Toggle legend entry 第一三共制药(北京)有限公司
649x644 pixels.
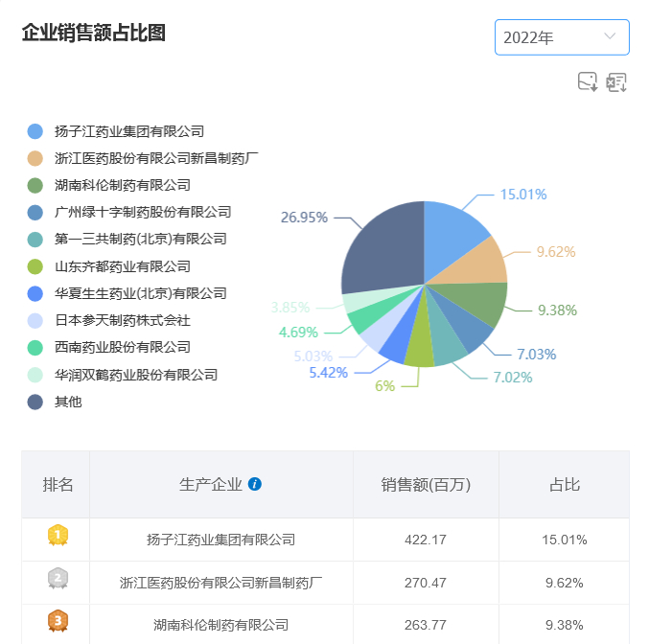(127, 240)
